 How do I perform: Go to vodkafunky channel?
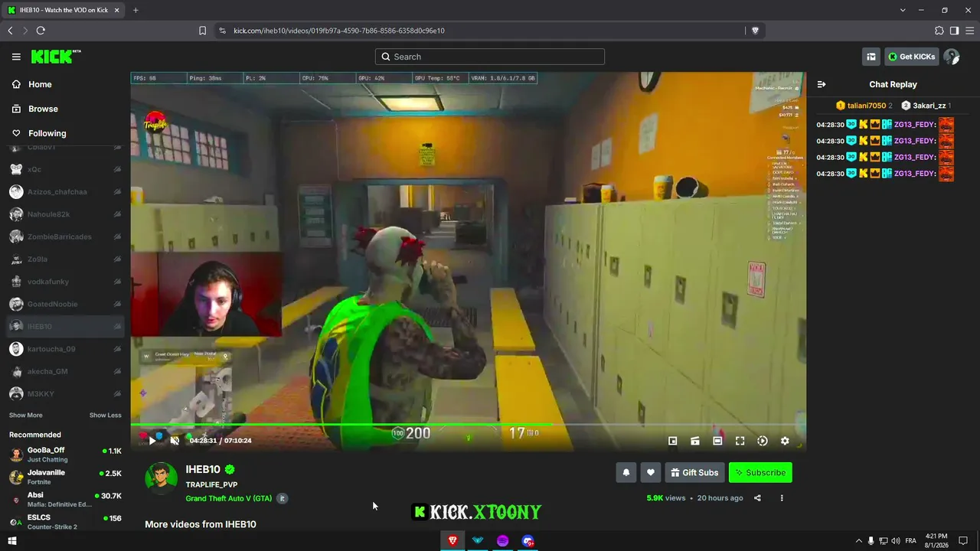(65, 282)
